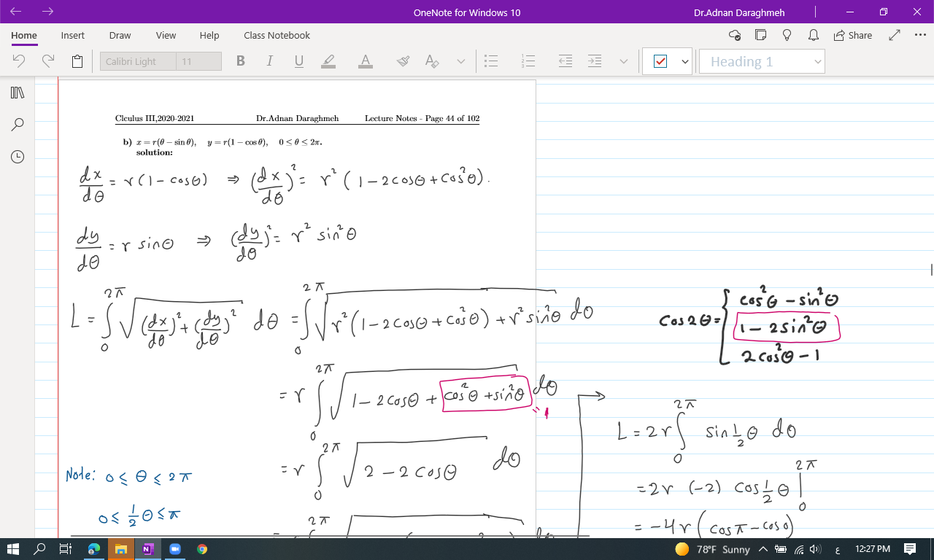Image resolution: width=934 pixels, height=560 pixels.
Task: Enter full screen mode arrows icon
Action: pyautogui.click(x=895, y=35)
